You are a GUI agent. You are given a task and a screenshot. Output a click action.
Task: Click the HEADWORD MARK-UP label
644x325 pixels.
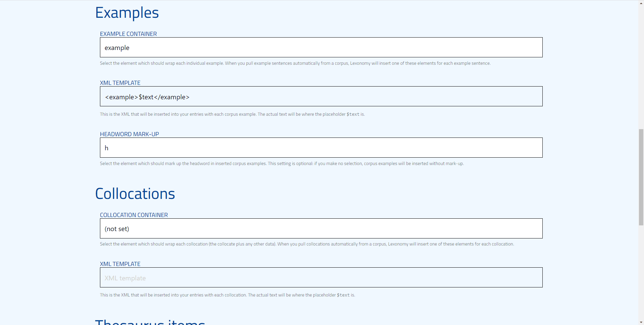(x=129, y=134)
